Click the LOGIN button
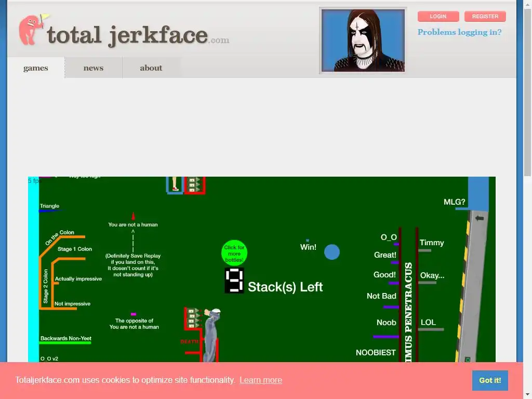 point(438,16)
